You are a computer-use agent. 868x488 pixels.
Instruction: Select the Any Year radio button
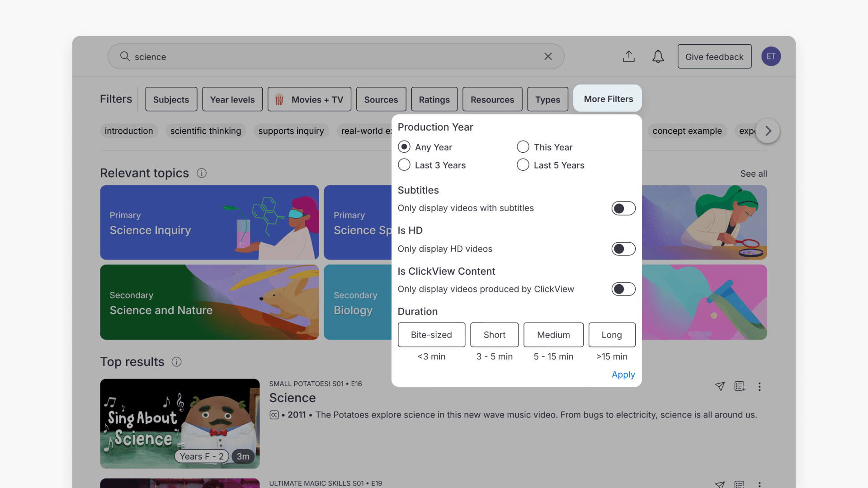404,146
